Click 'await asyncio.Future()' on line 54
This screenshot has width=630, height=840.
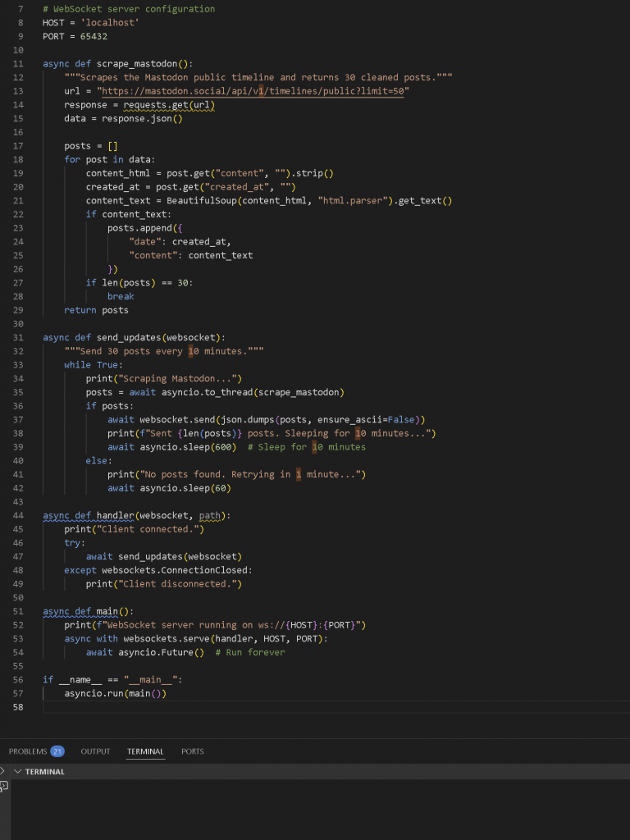(145, 652)
